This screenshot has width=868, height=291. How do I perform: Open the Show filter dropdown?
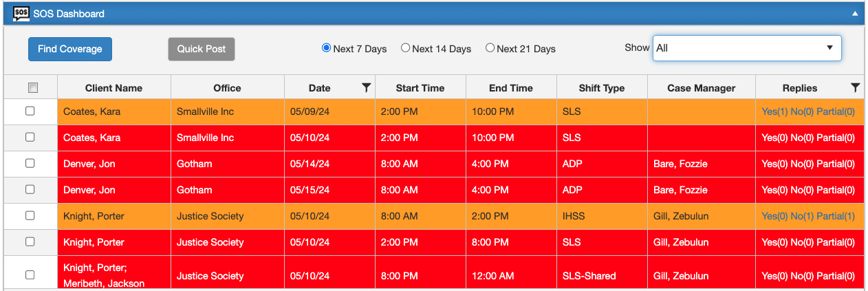tap(746, 48)
